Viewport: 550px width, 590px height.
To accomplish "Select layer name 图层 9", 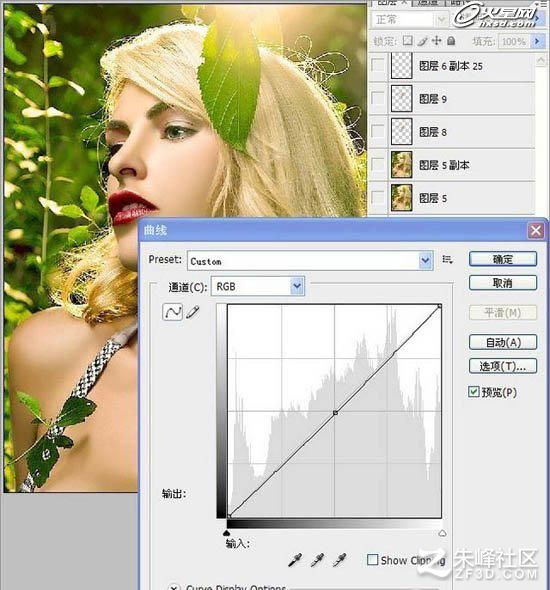I will (x=433, y=99).
